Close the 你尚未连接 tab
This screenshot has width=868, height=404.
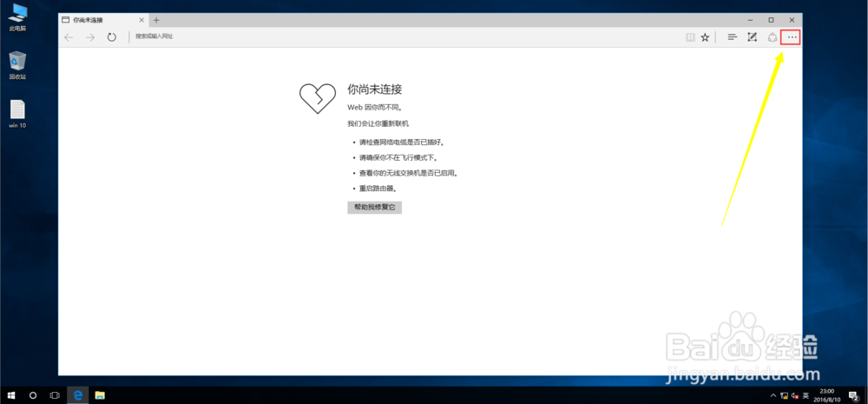pos(141,20)
